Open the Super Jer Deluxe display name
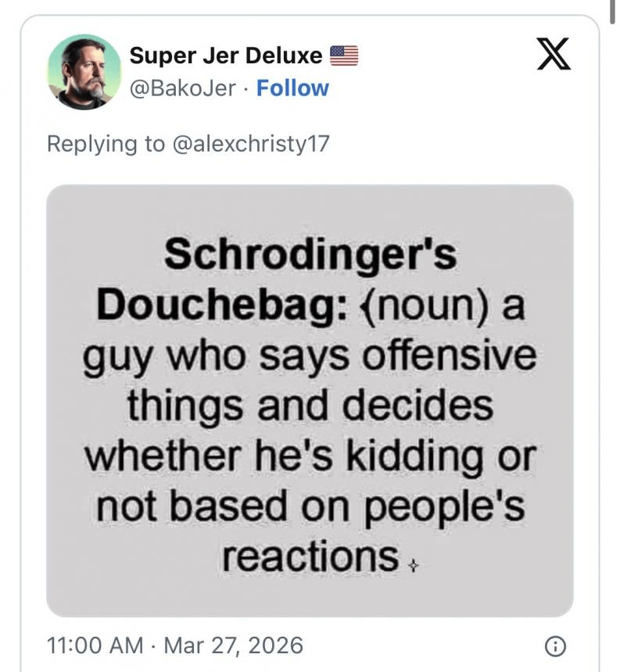The height and width of the screenshot is (672, 620). (225, 55)
